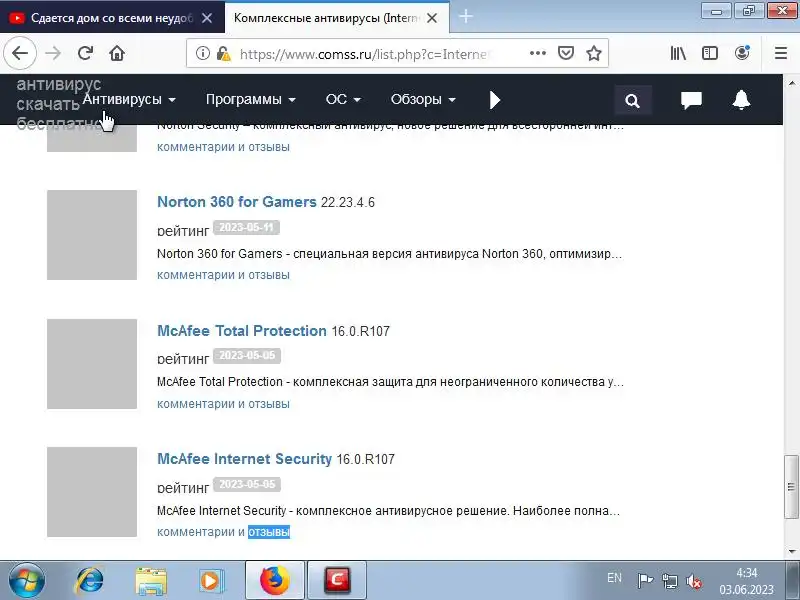
Task: Open Windows Media Player from taskbar
Action: tap(211, 581)
